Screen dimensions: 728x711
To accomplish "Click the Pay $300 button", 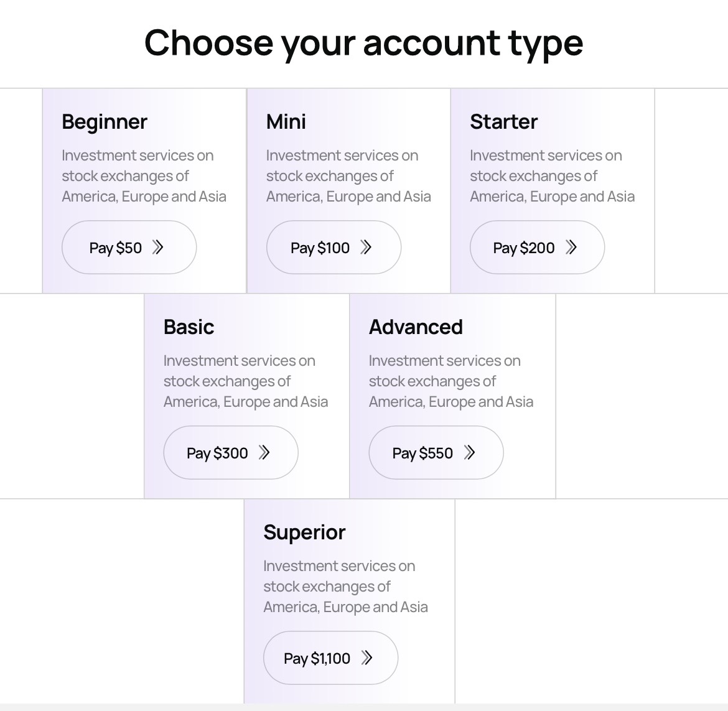I will coord(230,453).
